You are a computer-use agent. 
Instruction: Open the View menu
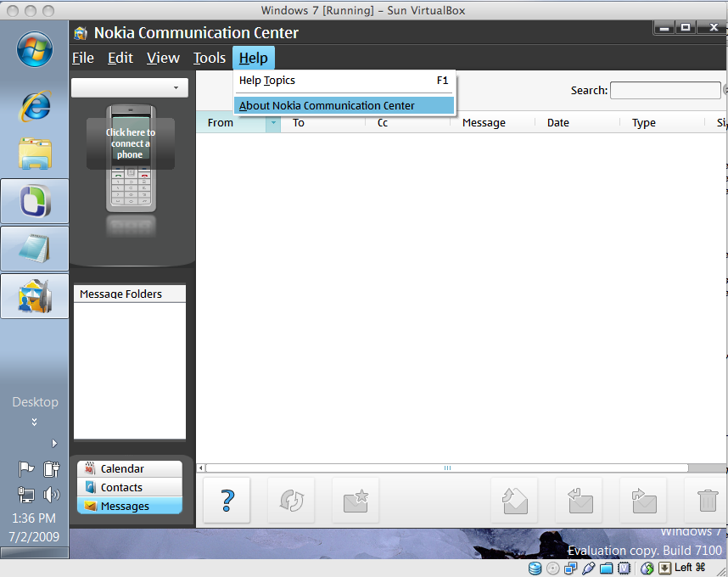(163, 58)
